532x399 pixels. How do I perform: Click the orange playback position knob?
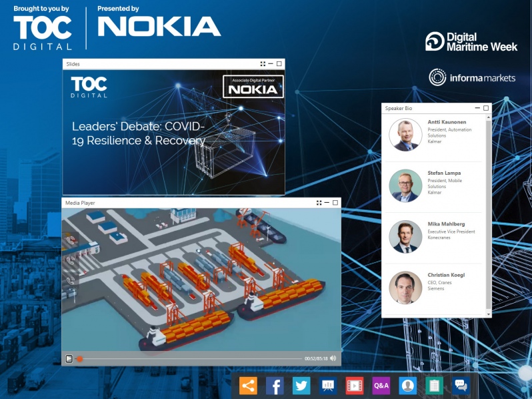(x=80, y=358)
